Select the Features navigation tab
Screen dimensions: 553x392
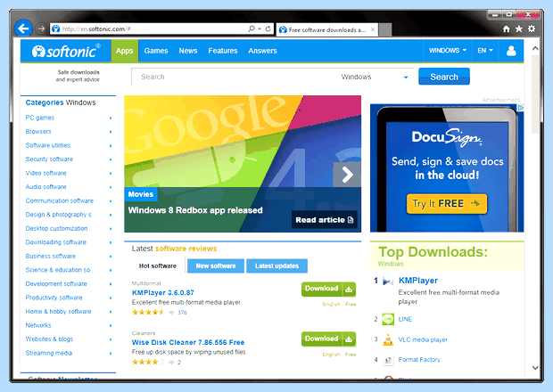223,51
